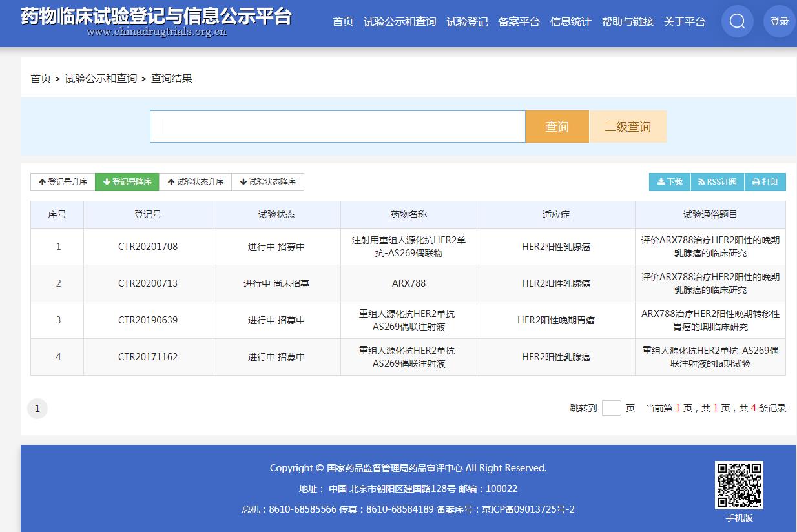Click the 手机版 QR code image
Viewport: 797px width, 532px height.
click(x=739, y=485)
